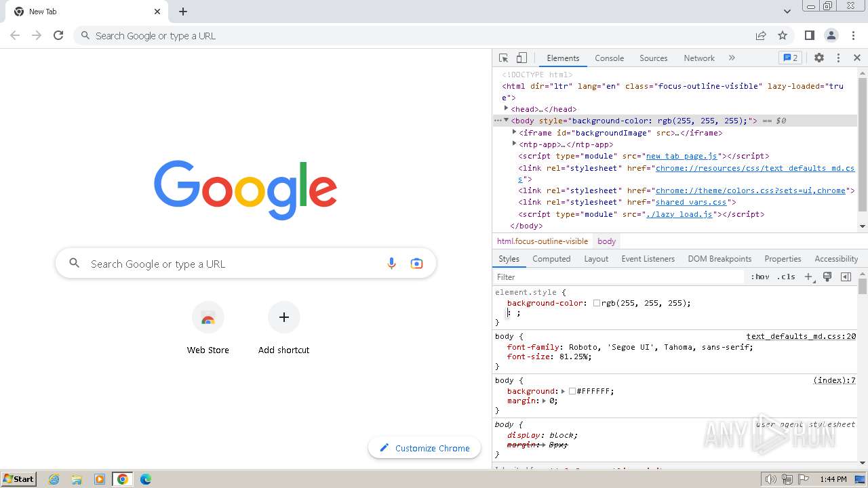
Task: Open the Computed styles tab
Action: [551, 259]
